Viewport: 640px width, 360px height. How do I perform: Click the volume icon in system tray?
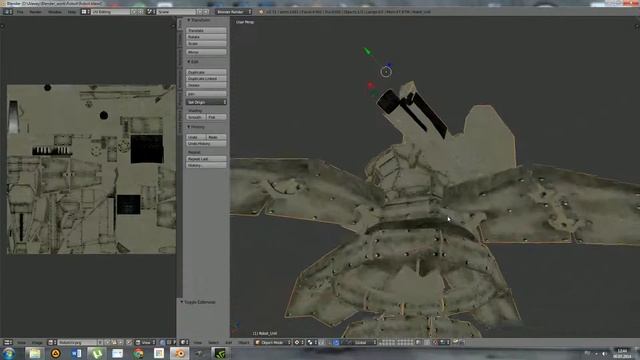pyautogui.click(x=604, y=354)
